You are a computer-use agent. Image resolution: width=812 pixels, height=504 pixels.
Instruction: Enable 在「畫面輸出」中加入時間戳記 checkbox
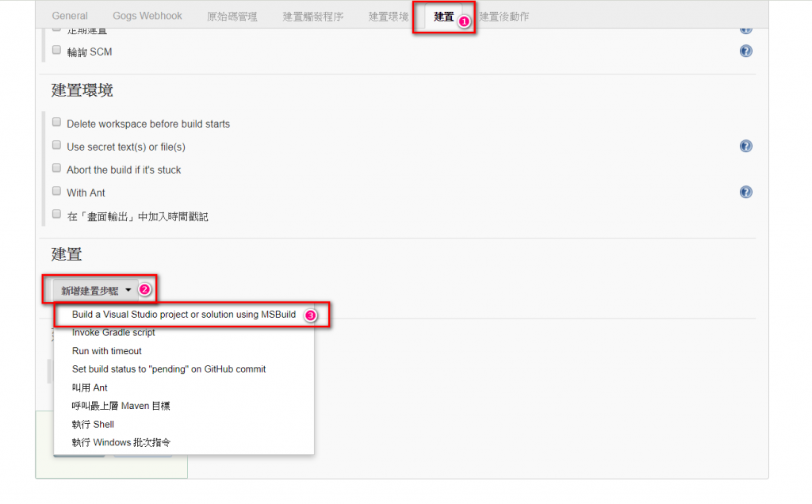56,214
